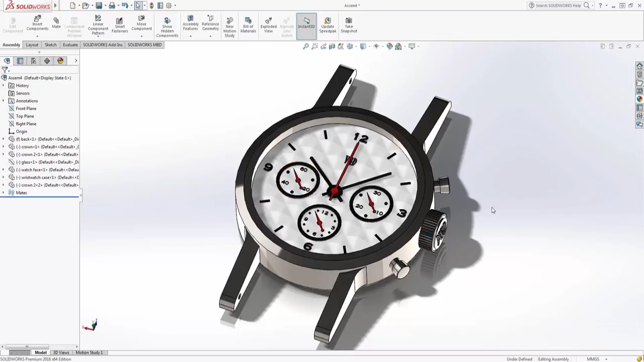
Task: Open Insert Components dropdown arrow
Action: [37, 36]
